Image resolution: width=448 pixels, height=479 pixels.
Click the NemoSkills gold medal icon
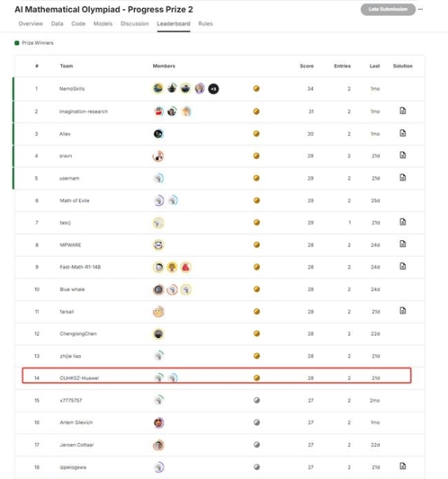coord(257,89)
